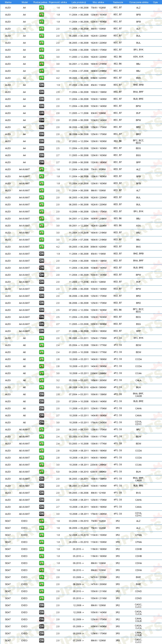This screenshot has width=162, height=644.
Task: Click the petrol icon in the A4 4.2 BNS row
Action: pyautogui.click(x=42, y=78)
